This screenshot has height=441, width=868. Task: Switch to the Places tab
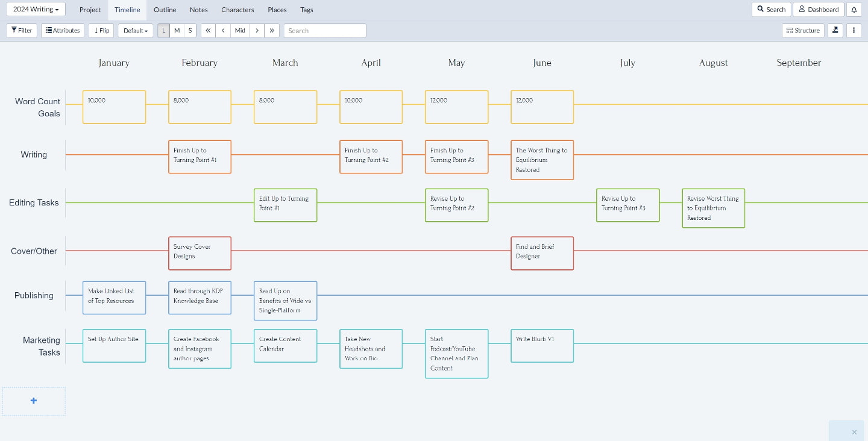pyautogui.click(x=277, y=10)
